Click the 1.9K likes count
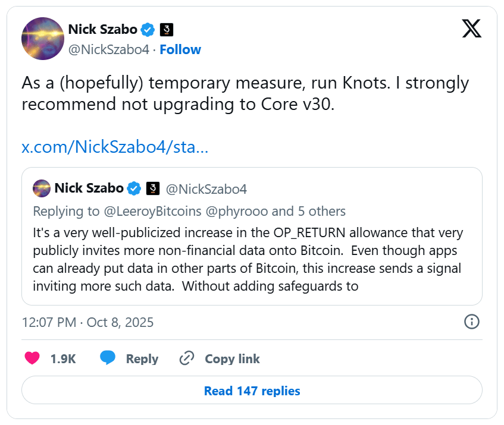Screen dimensions: 504x425 (62, 358)
